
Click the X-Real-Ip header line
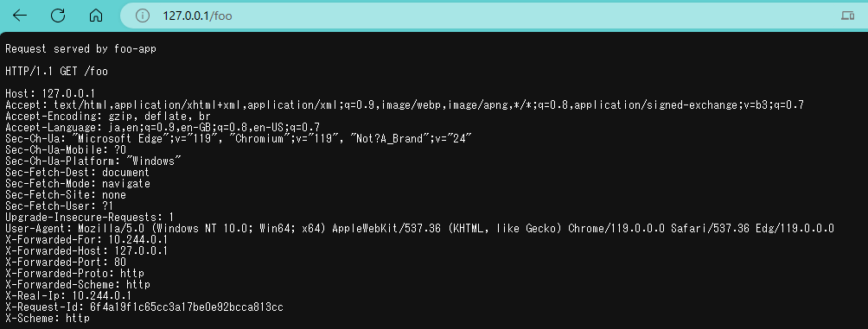pos(68,296)
